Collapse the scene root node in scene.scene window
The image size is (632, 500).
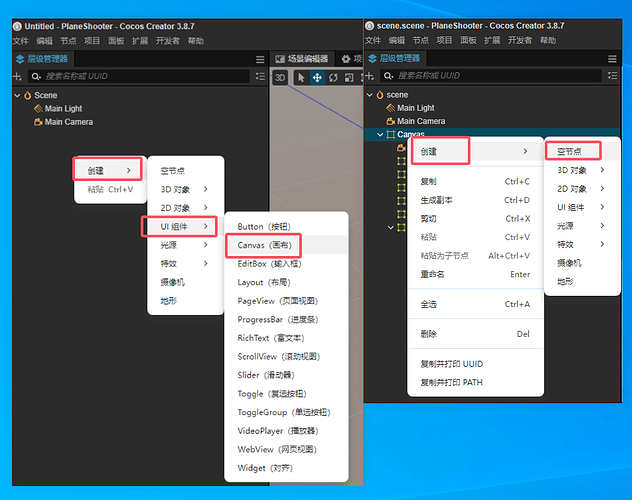pos(370,95)
